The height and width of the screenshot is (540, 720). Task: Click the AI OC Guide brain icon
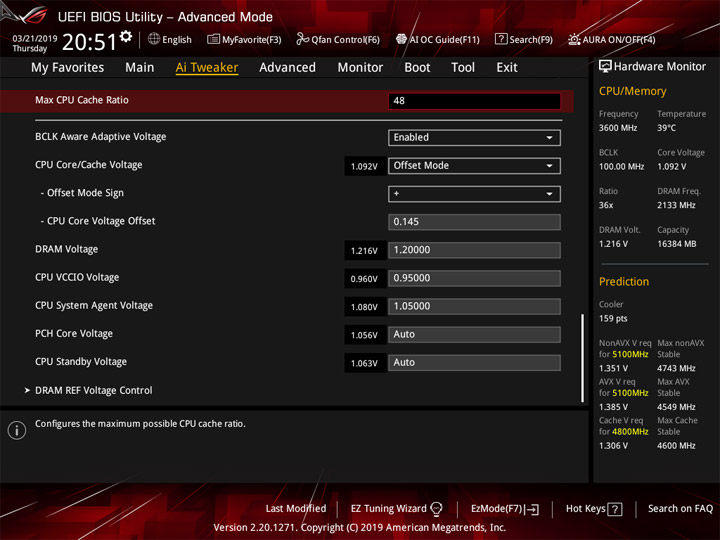pyautogui.click(x=401, y=39)
